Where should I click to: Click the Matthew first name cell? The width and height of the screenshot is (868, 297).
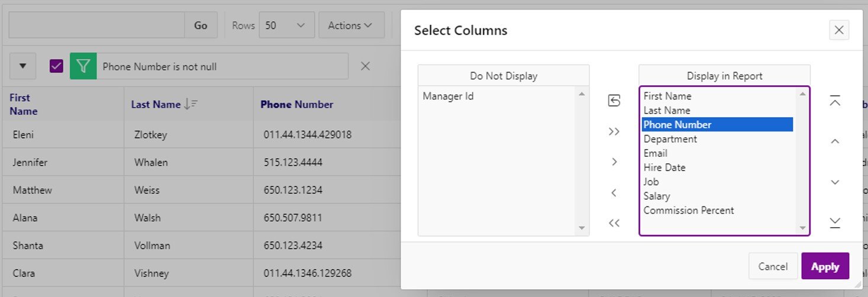[33, 190]
